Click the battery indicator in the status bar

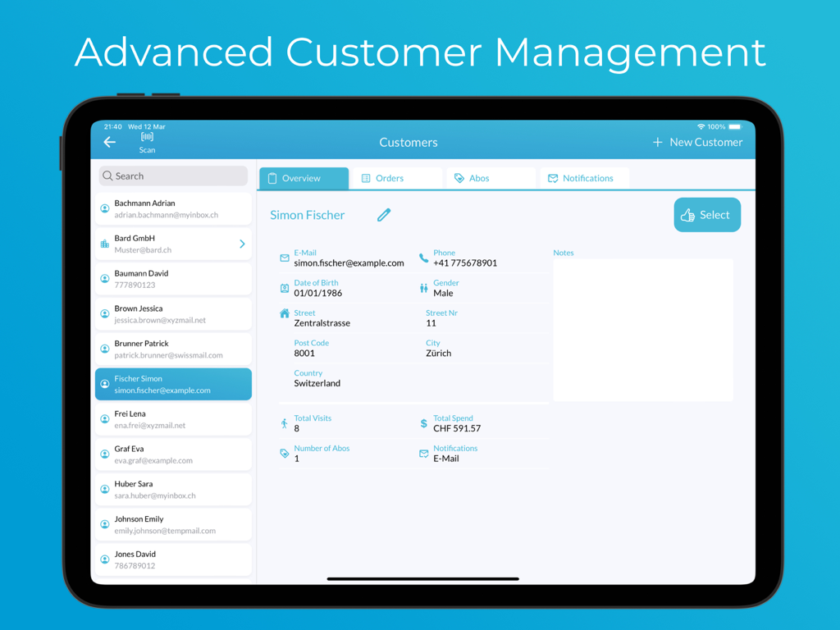tap(734, 126)
